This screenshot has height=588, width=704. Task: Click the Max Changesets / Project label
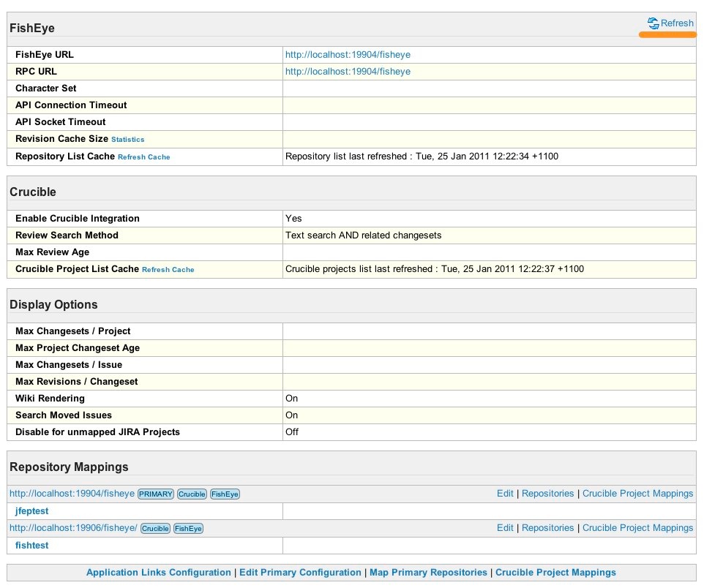pos(72,331)
